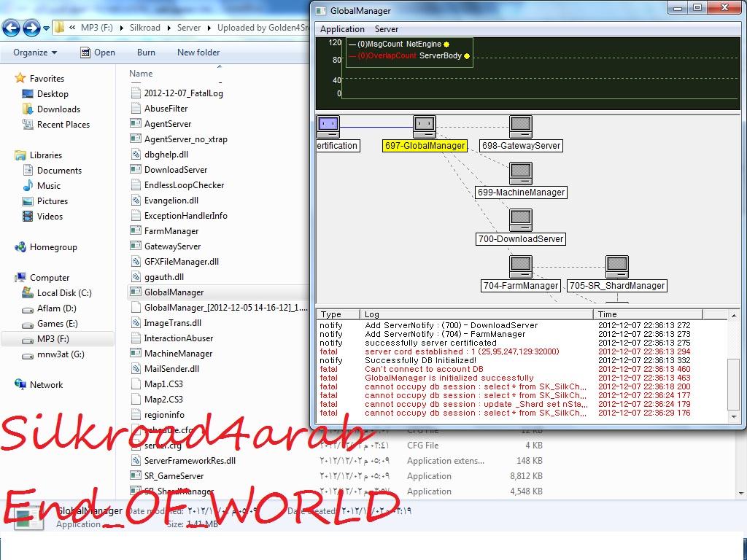747x560 pixels.
Task: Click the Favorites star icon in Explorer
Action: 20,77
